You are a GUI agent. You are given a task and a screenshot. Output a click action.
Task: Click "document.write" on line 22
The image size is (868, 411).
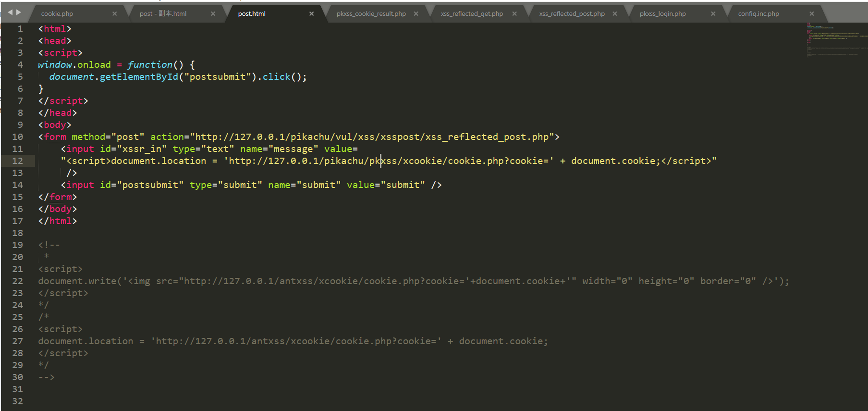(x=77, y=281)
